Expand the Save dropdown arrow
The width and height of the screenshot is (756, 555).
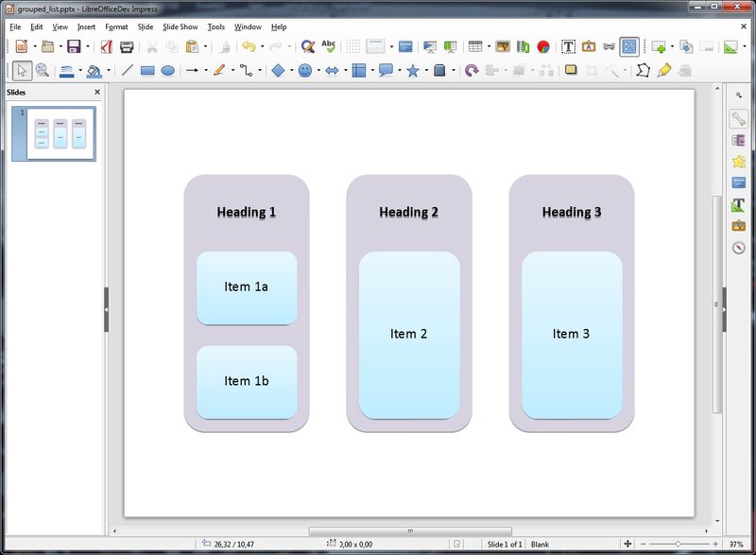pos(87,46)
